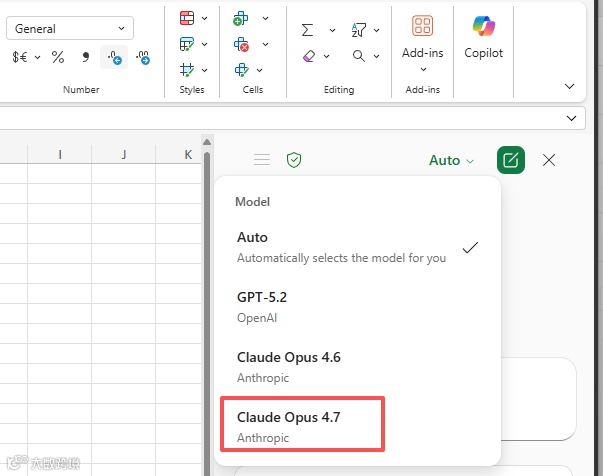The image size is (603, 476).
Task: Expand the formula bar chevron
Action: point(571,118)
